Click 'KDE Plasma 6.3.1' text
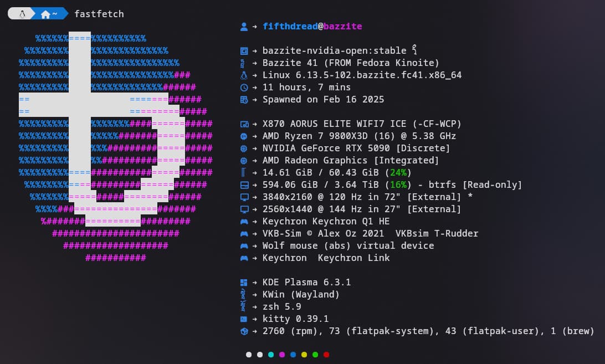Viewport: 605px width, 364px height. tap(307, 282)
